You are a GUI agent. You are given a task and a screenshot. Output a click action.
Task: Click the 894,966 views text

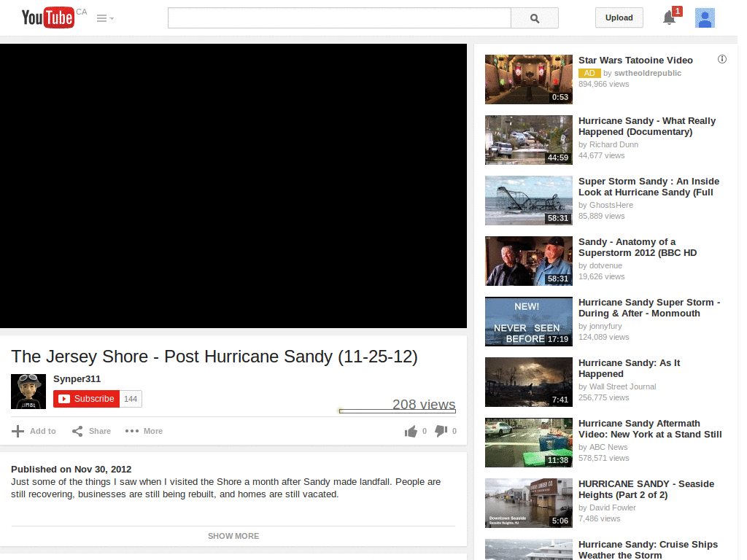click(x=603, y=84)
